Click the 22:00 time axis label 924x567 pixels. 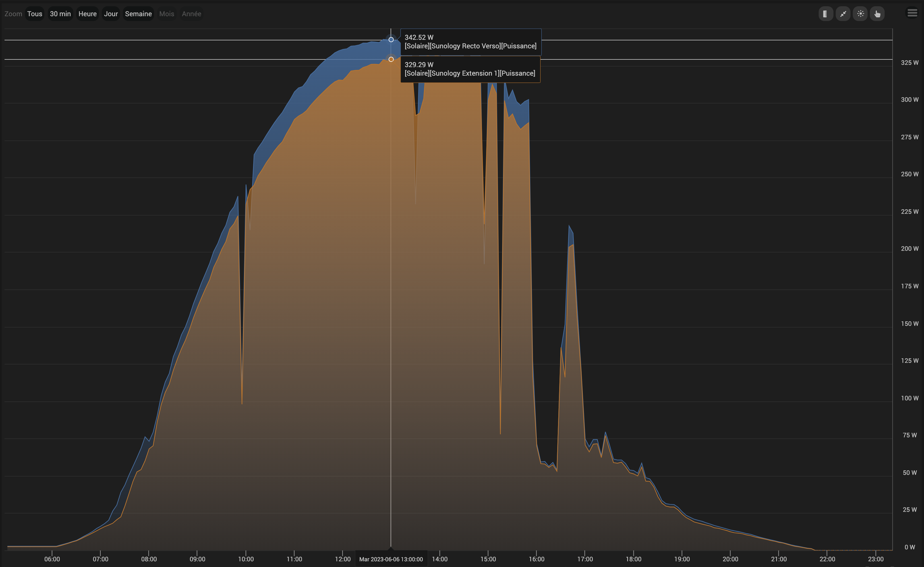(827, 559)
